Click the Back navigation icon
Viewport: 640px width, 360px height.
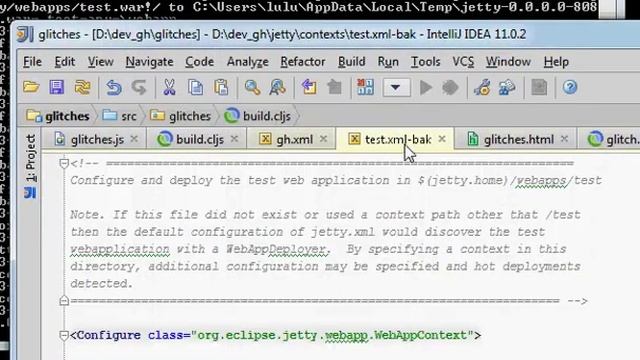tap(309, 87)
